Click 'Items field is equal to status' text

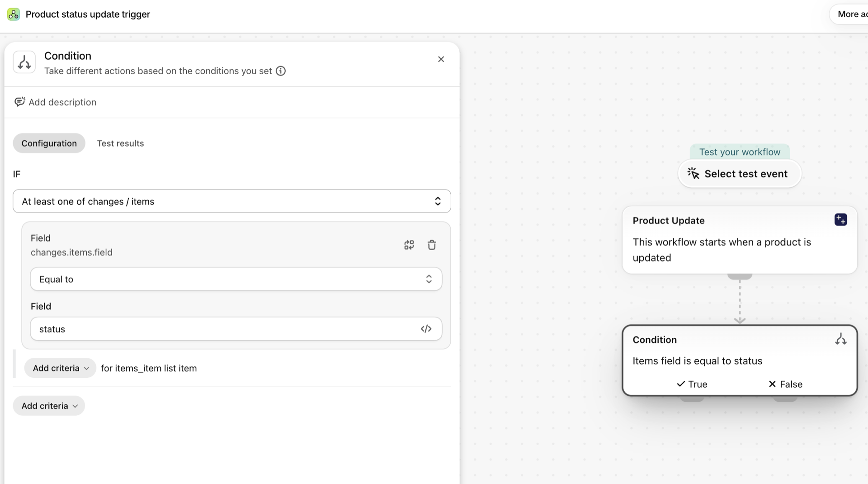(697, 361)
